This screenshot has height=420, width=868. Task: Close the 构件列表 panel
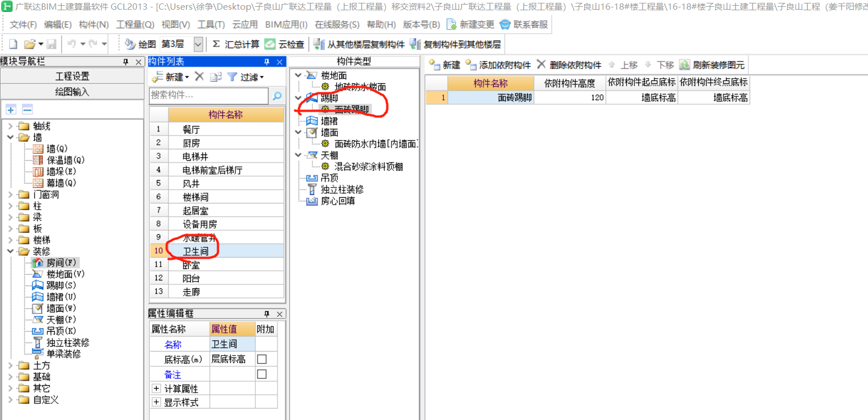(279, 62)
